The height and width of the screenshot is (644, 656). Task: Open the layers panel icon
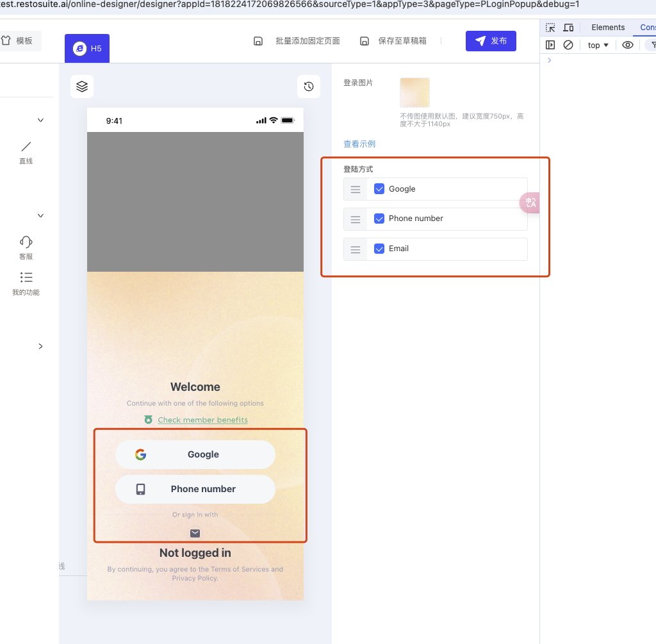point(82,87)
